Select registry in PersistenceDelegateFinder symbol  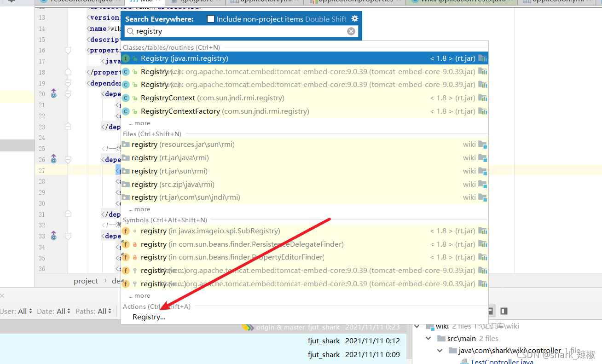[x=304, y=244]
